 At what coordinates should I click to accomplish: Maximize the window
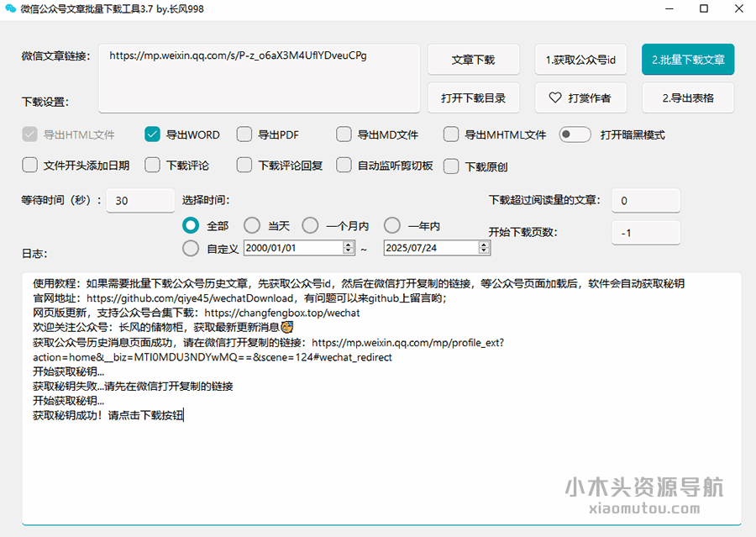click(704, 8)
